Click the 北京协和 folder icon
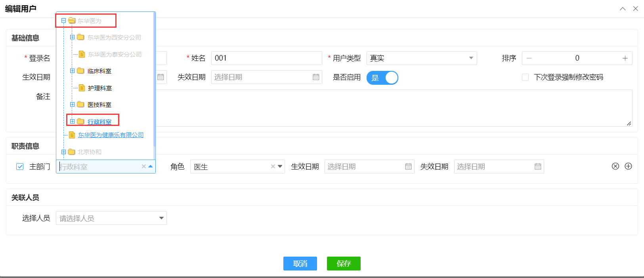644x278 pixels. pos(72,152)
